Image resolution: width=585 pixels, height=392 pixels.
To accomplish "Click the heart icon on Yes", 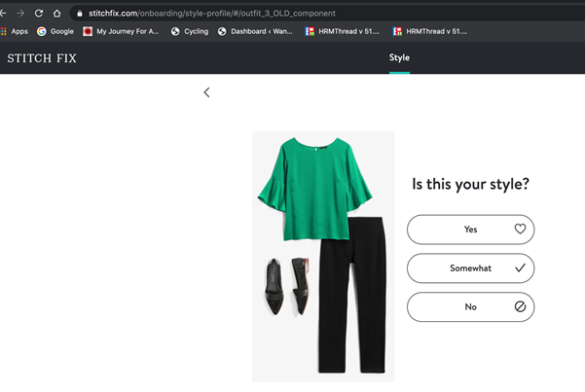I will point(520,229).
